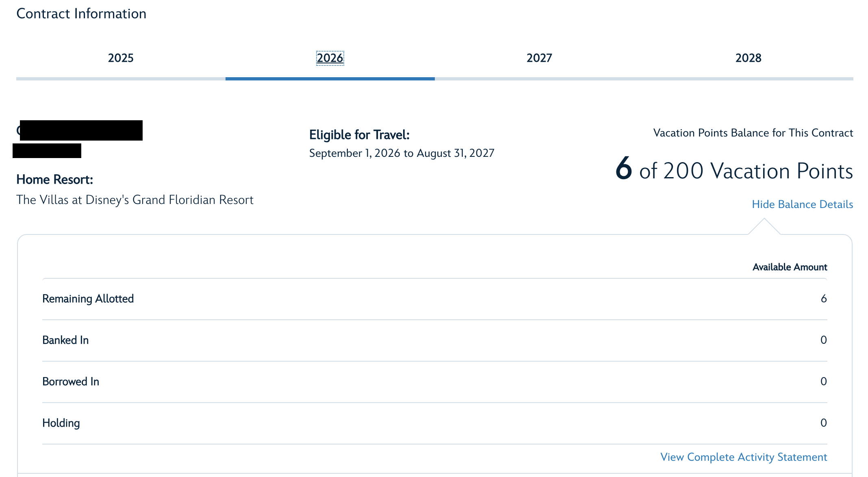Click the Contract Information heading
Viewport: 868px width, 477px height.
pyautogui.click(x=81, y=14)
